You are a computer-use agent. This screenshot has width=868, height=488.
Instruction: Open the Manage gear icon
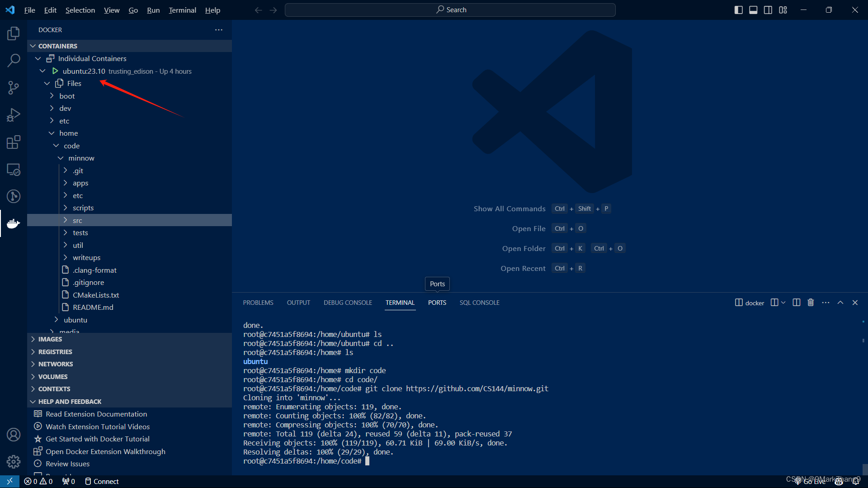(x=14, y=461)
